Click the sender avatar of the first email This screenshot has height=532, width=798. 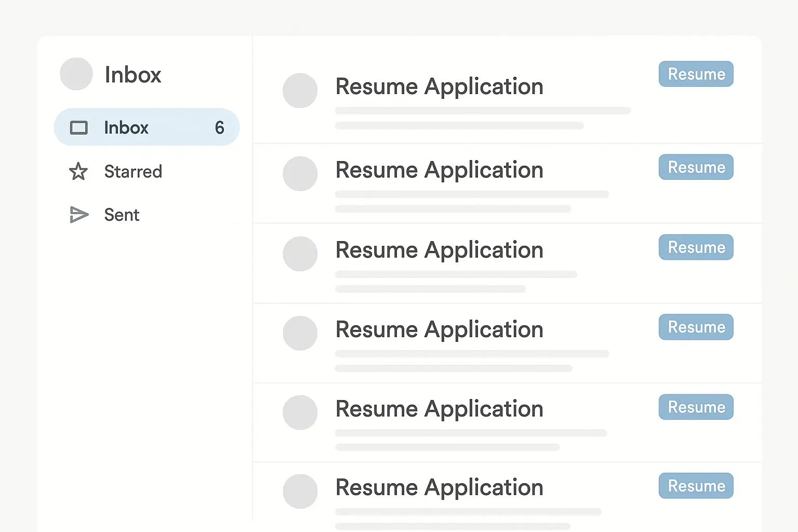coord(300,91)
